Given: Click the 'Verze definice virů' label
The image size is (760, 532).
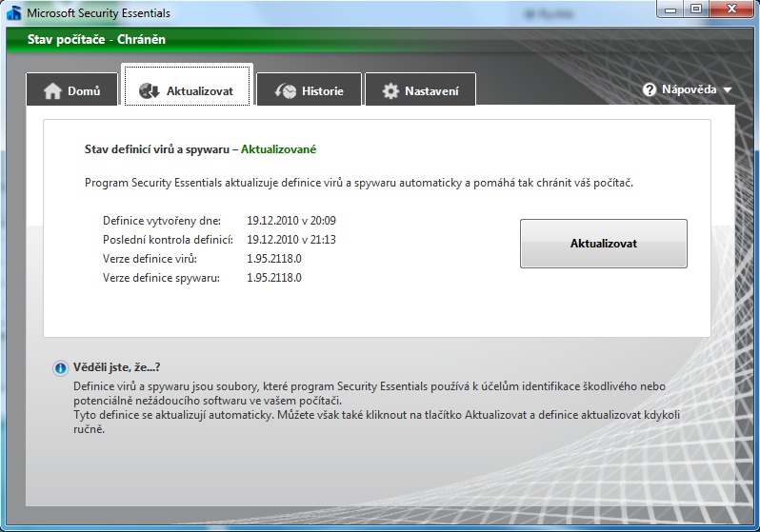Looking at the screenshot, I should [150, 259].
